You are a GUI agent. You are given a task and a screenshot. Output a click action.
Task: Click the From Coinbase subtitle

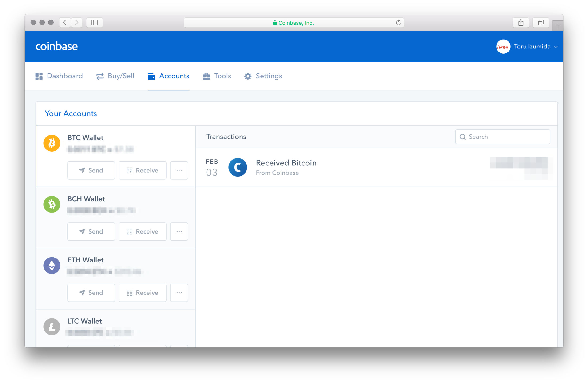point(277,173)
